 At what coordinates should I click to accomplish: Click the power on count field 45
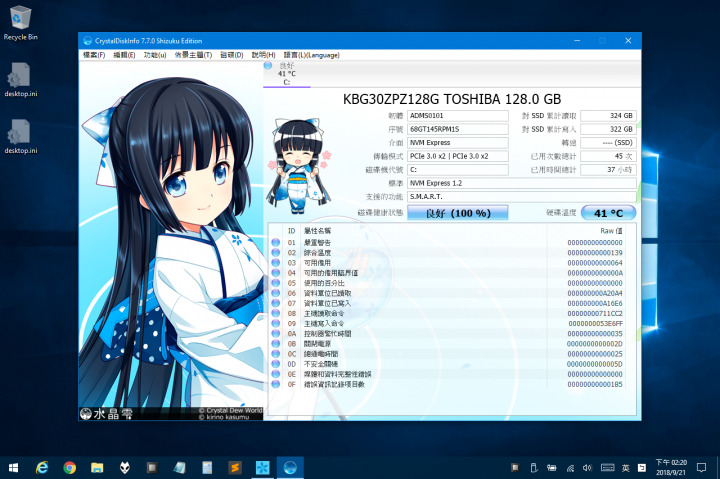pos(608,156)
